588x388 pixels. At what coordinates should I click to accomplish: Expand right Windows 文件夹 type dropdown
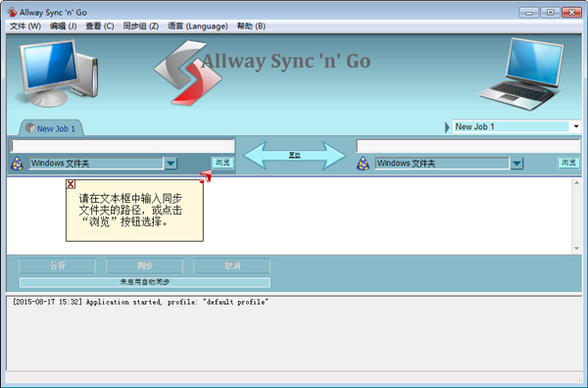[516, 164]
